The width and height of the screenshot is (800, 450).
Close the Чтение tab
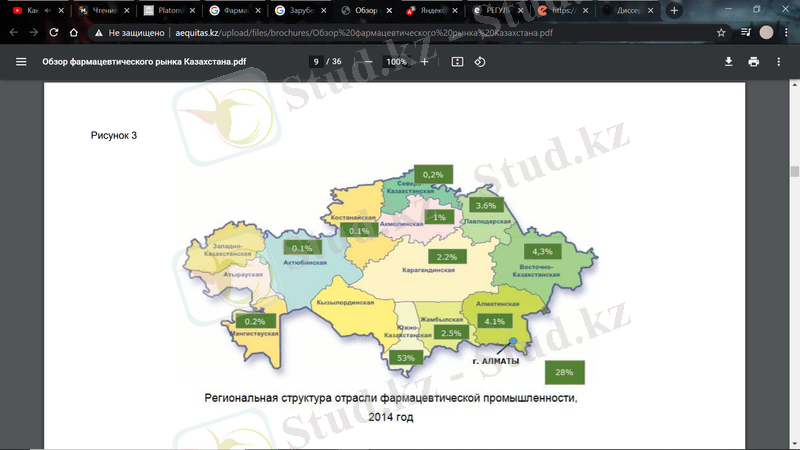(x=127, y=10)
